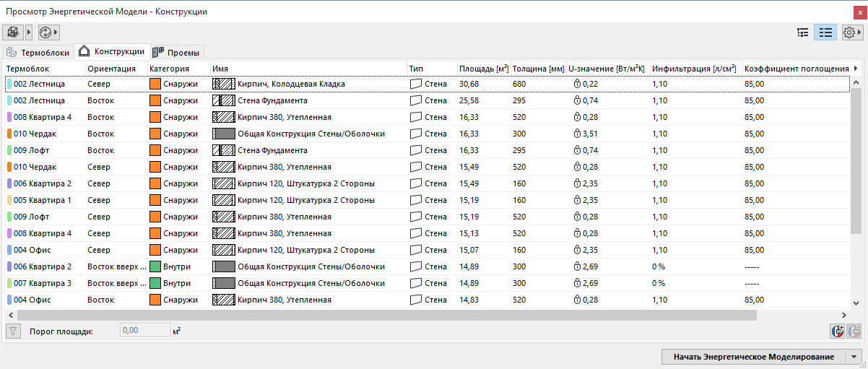The image size is (868, 369).
Task: Click thickness 680 cell
Action: 519,84
